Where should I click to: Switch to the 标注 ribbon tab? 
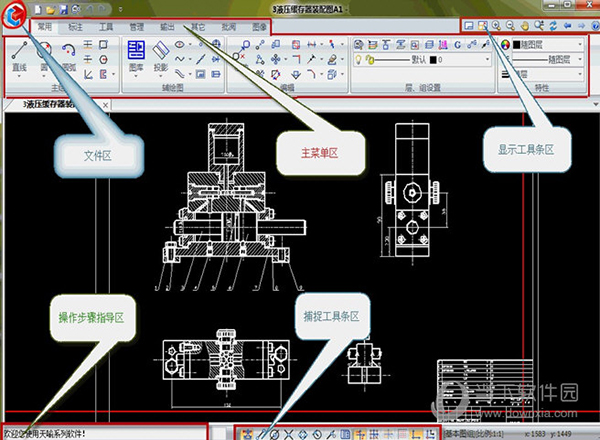pos(77,25)
